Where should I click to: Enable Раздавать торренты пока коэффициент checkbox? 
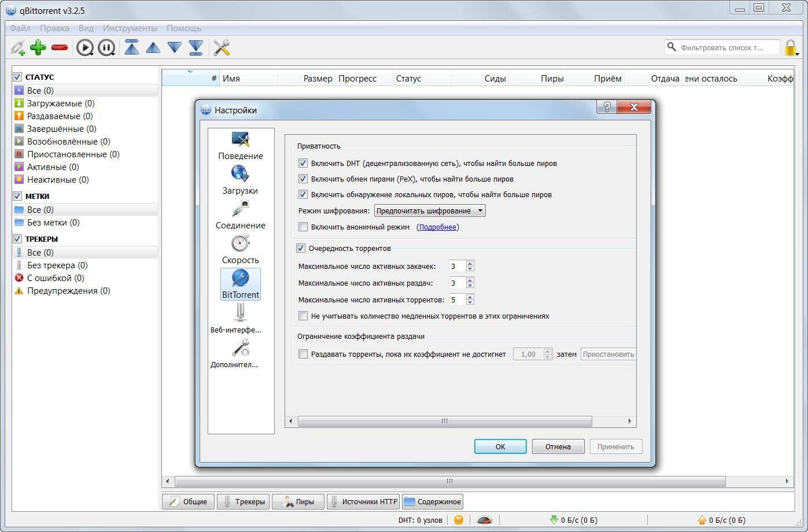click(302, 354)
